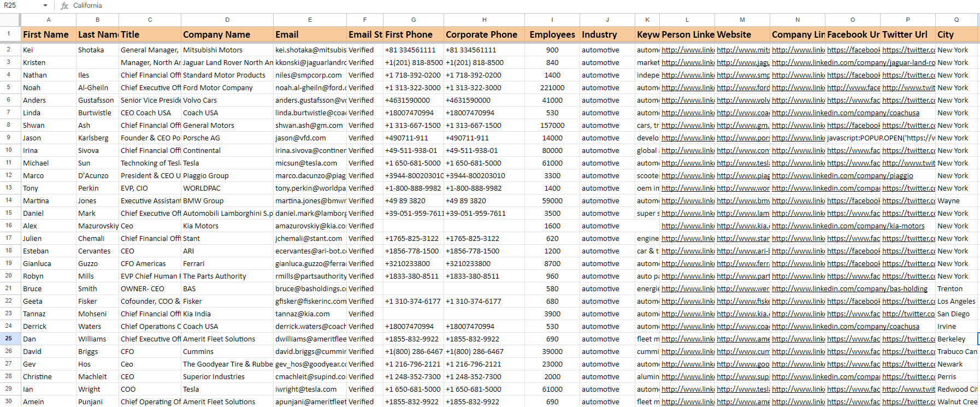The height and width of the screenshot is (407, 980).
Task: Click the Company Name header cell
Action: tap(227, 34)
